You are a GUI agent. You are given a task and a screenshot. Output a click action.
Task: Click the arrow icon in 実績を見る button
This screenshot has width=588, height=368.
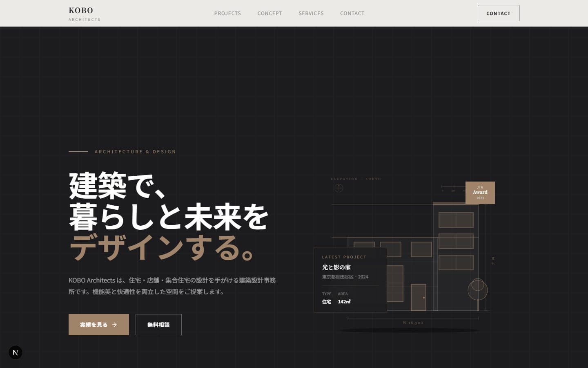[114, 325]
